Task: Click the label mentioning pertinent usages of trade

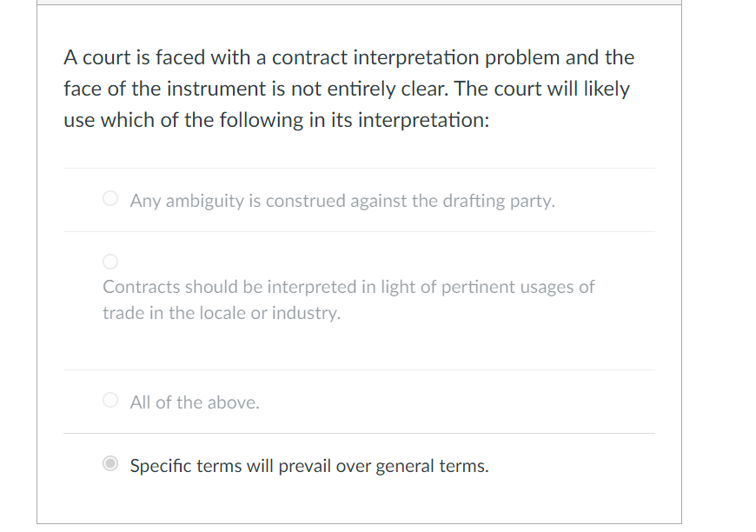Action: pos(348,287)
